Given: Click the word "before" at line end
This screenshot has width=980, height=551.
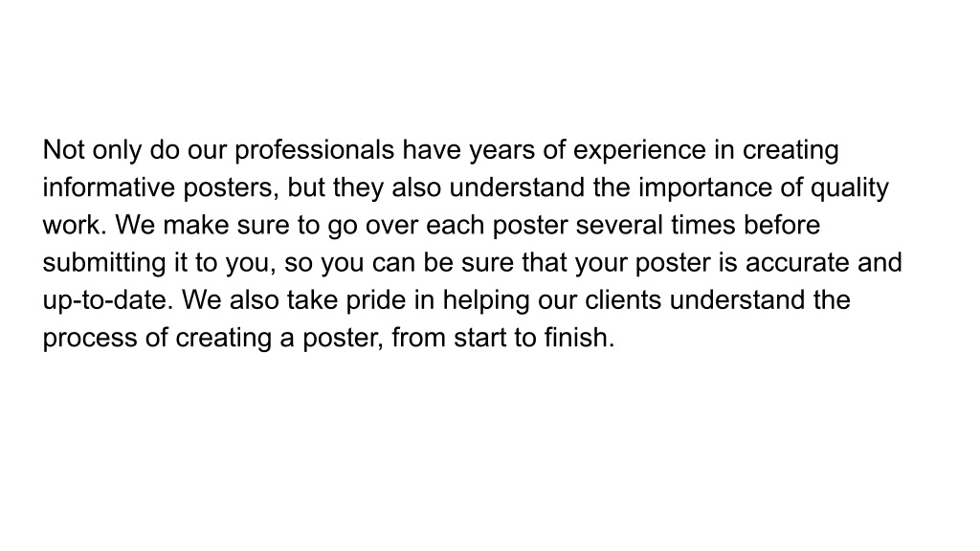Looking at the screenshot, I should pyautogui.click(x=782, y=225).
